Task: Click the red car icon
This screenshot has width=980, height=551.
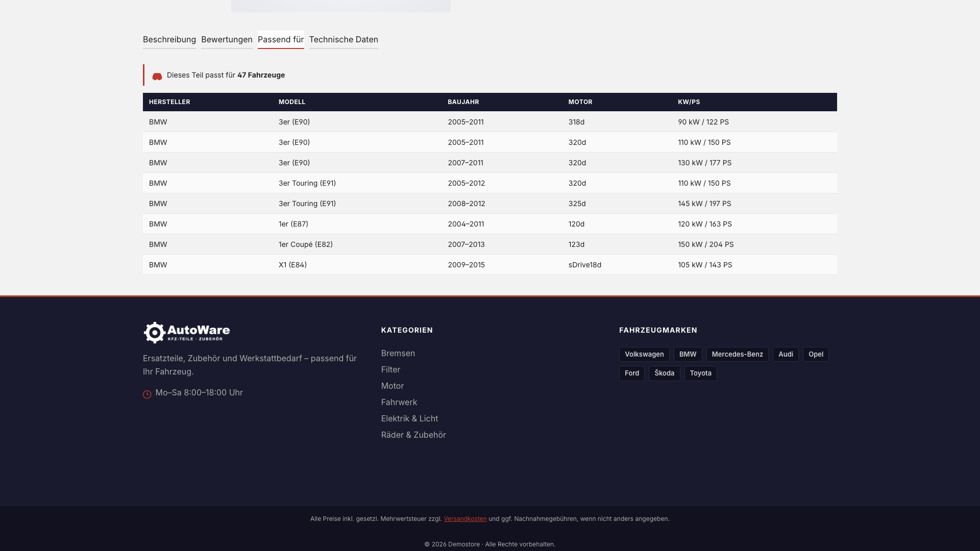Action: tap(157, 77)
